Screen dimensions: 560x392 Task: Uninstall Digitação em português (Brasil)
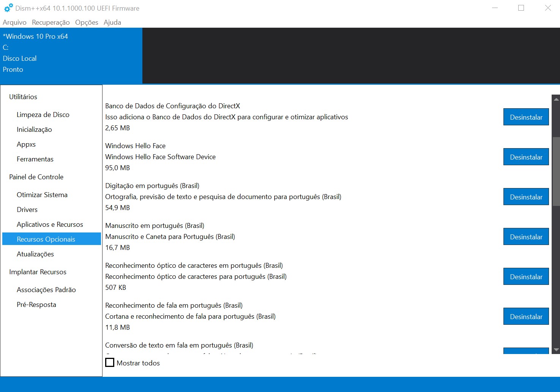click(526, 197)
